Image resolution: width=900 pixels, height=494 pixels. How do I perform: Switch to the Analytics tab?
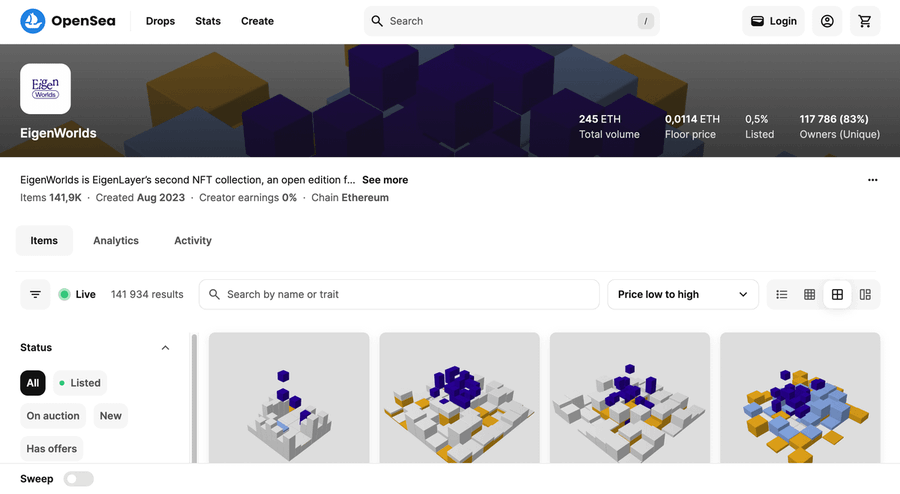[x=116, y=241]
